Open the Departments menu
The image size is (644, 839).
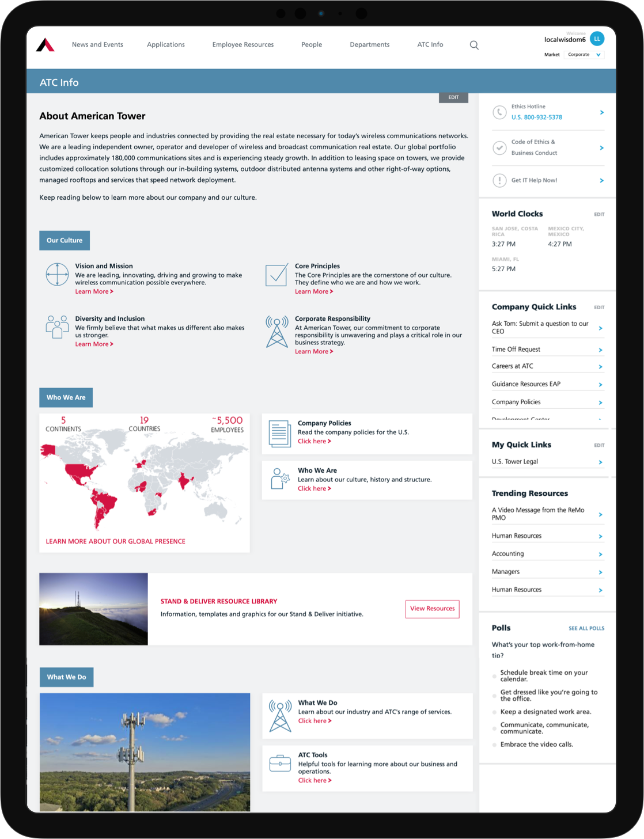coord(370,45)
